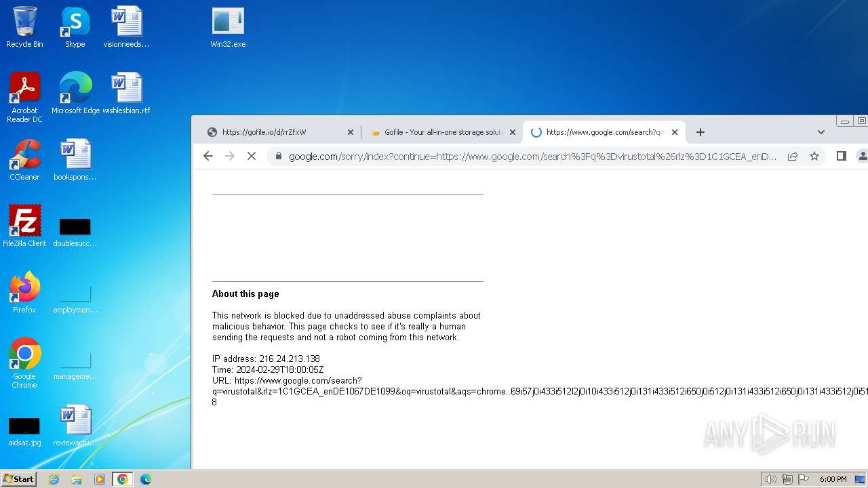The height and width of the screenshot is (488, 868).
Task: Share this page via address bar icon
Action: pyautogui.click(x=792, y=156)
